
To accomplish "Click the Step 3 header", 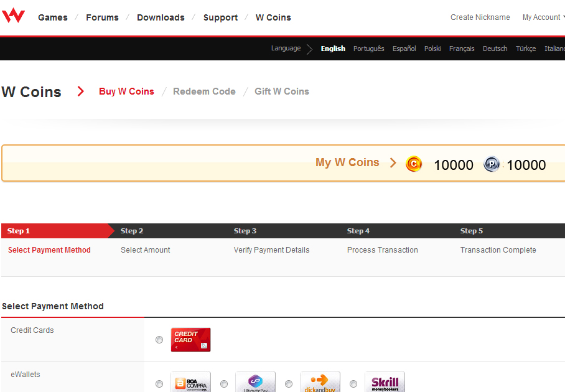I will point(245,231).
